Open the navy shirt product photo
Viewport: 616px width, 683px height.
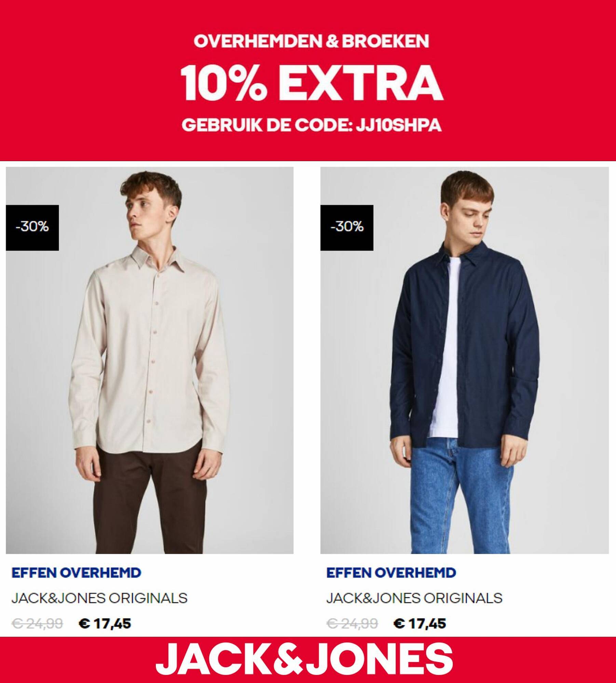(465, 360)
